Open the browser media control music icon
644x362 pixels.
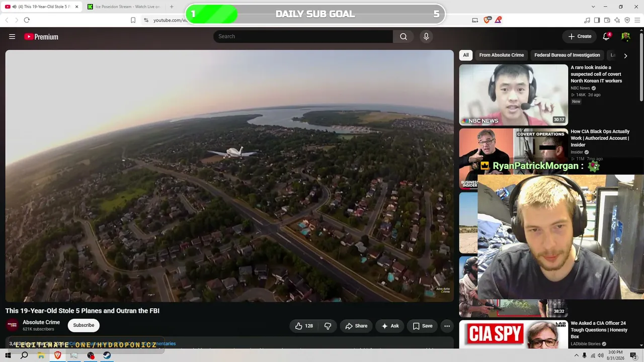[x=587, y=20]
